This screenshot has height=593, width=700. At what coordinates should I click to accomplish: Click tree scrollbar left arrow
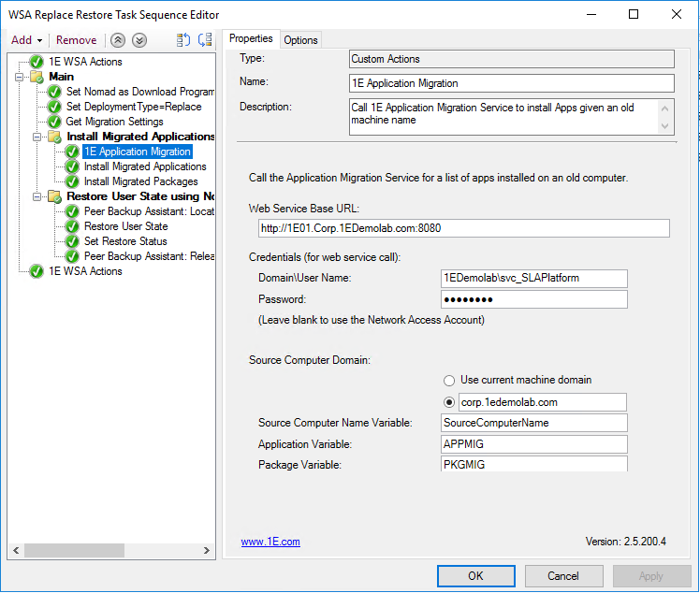[x=16, y=551]
